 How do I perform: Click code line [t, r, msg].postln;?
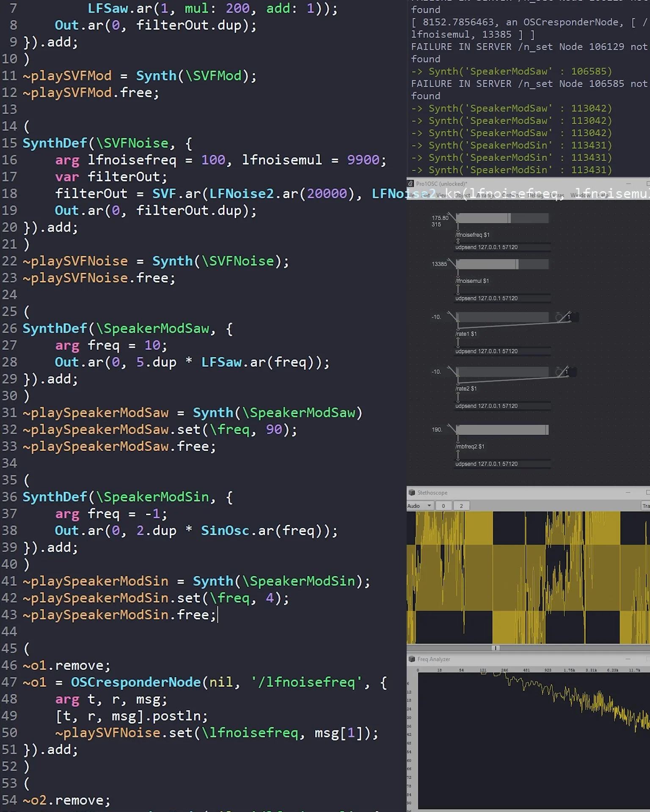click(132, 716)
